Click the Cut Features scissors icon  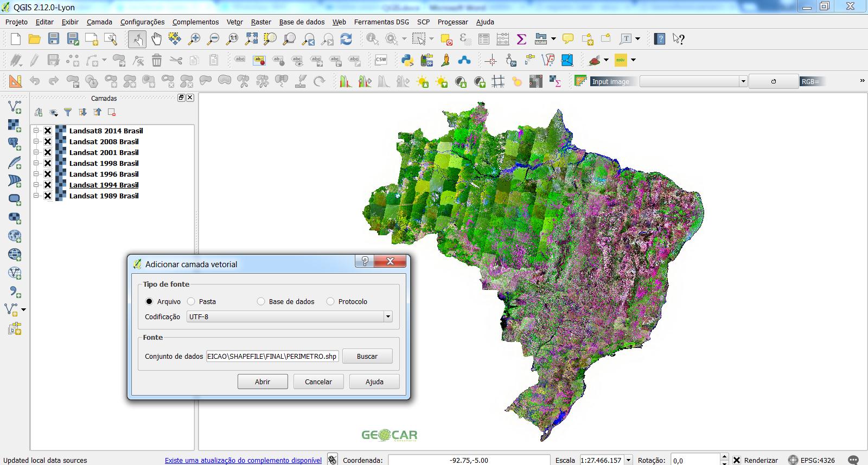tap(175, 60)
